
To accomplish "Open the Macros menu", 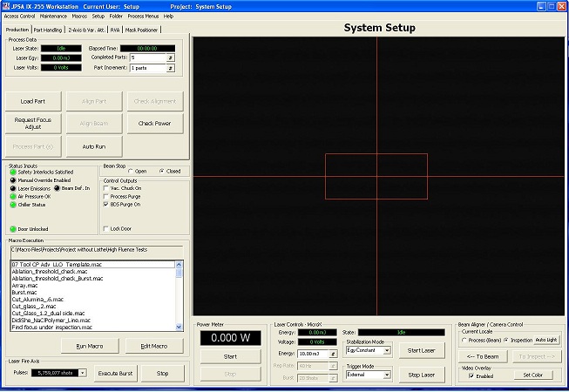I will [x=79, y=17].
